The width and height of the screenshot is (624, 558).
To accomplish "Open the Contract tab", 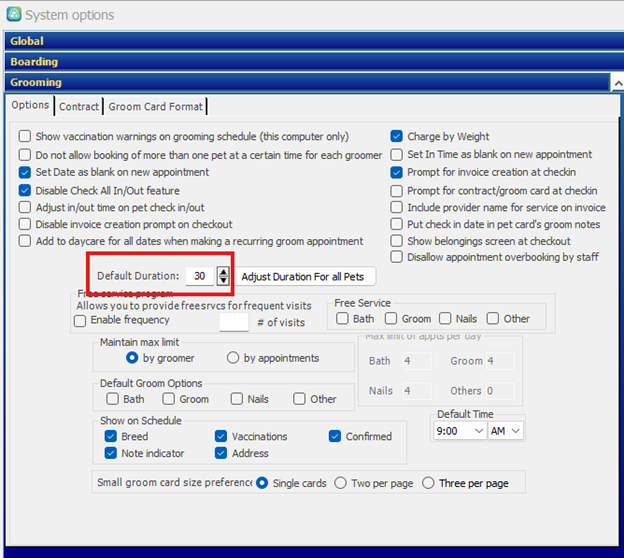I will 79,106.
